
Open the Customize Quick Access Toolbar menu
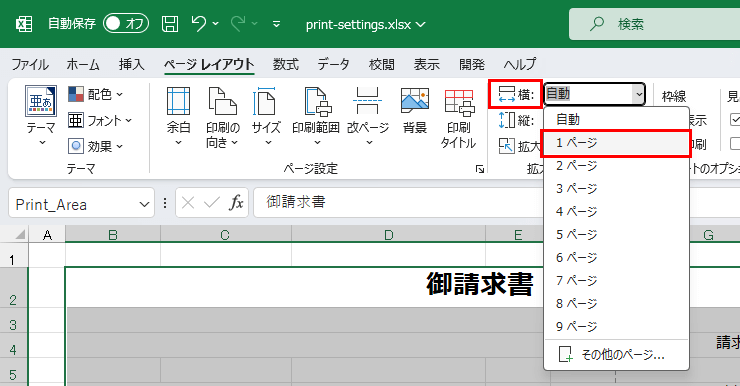277,24
